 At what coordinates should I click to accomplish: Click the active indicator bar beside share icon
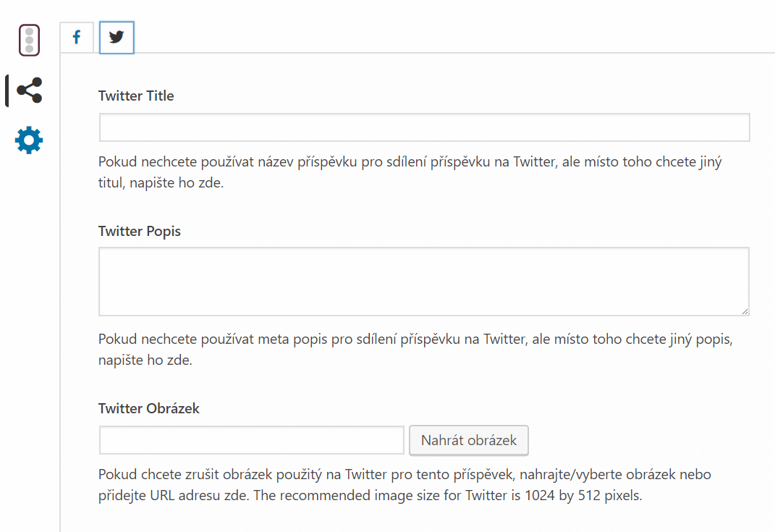tap(7, 90)
